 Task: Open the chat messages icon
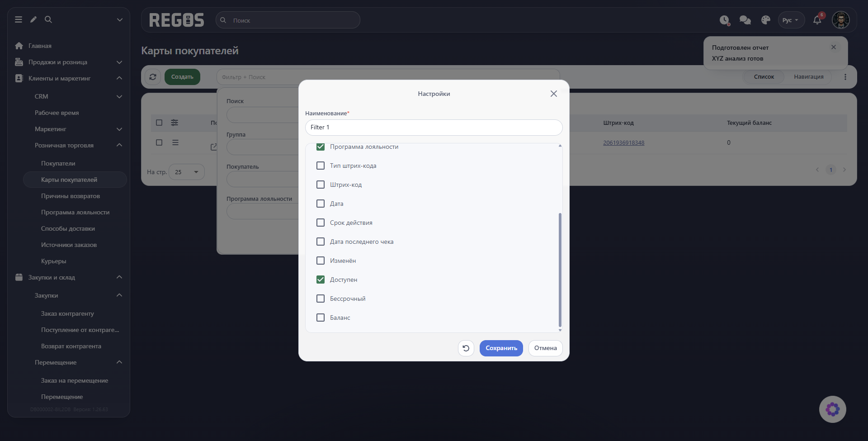pos(745,20)
